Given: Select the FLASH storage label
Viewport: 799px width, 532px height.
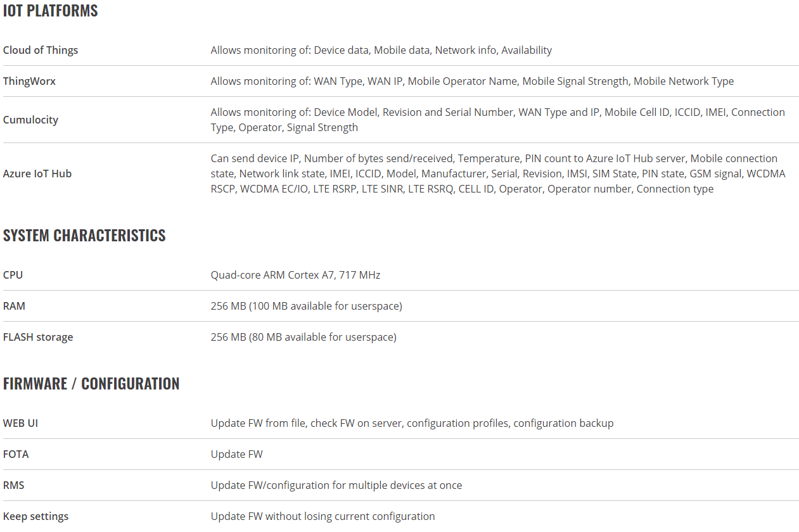Looking at the screenshot, I should point(38,337).
